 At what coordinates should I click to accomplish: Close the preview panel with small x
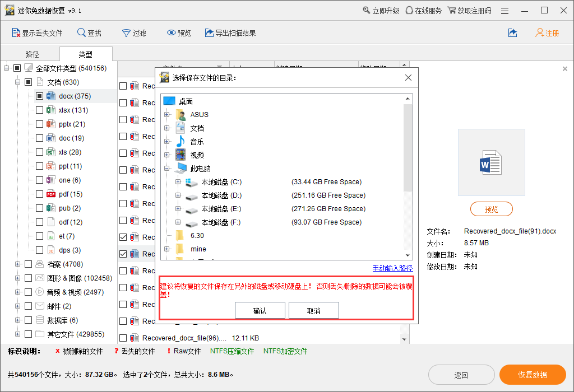(565, 69)
